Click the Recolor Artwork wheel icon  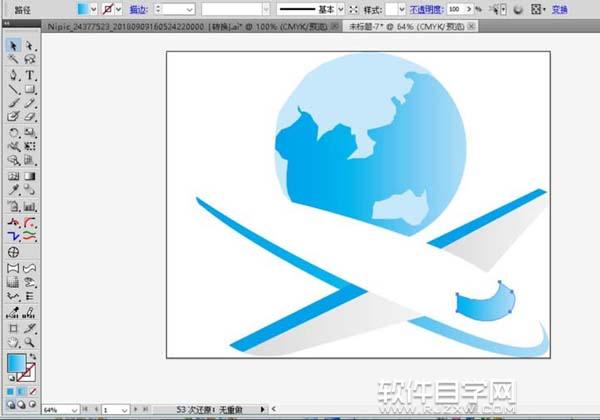[518, 10]
